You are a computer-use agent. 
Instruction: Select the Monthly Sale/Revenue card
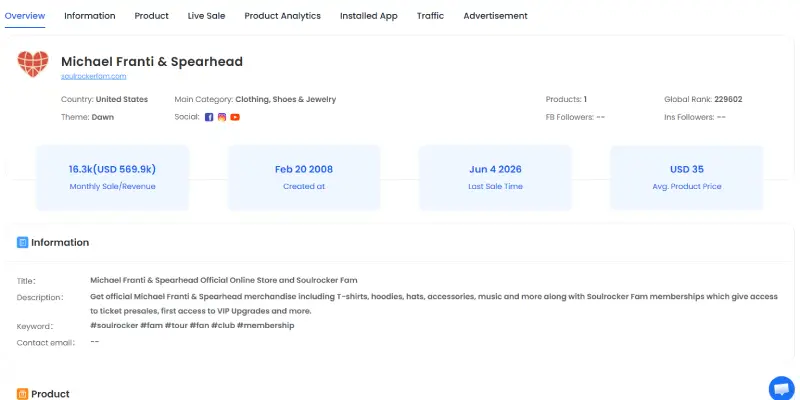(x=112, y=178)
